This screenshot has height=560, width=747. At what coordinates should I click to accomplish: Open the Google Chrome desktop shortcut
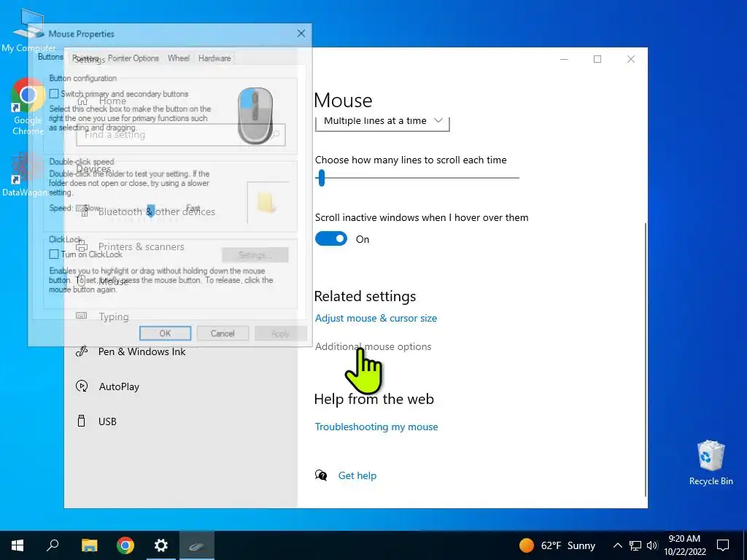click(28, 106)
